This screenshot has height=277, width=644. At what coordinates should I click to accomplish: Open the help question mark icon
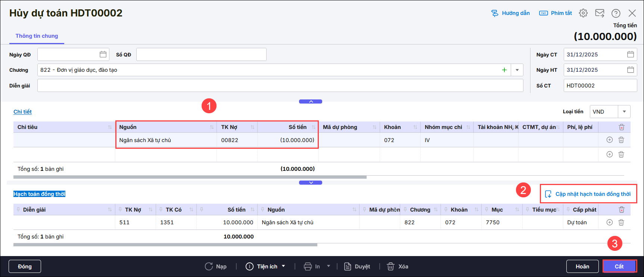[x=616, y=13]
